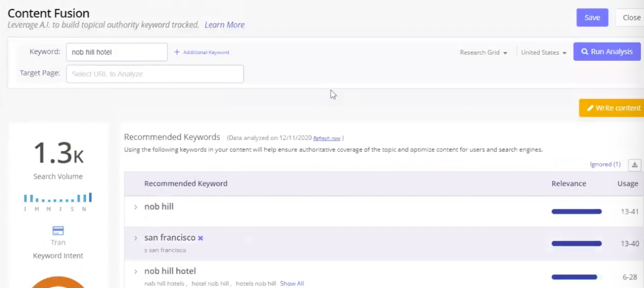Click the plus icon for Additional Keyword
The width and height of the screenshot is (644, 288).
177,52
